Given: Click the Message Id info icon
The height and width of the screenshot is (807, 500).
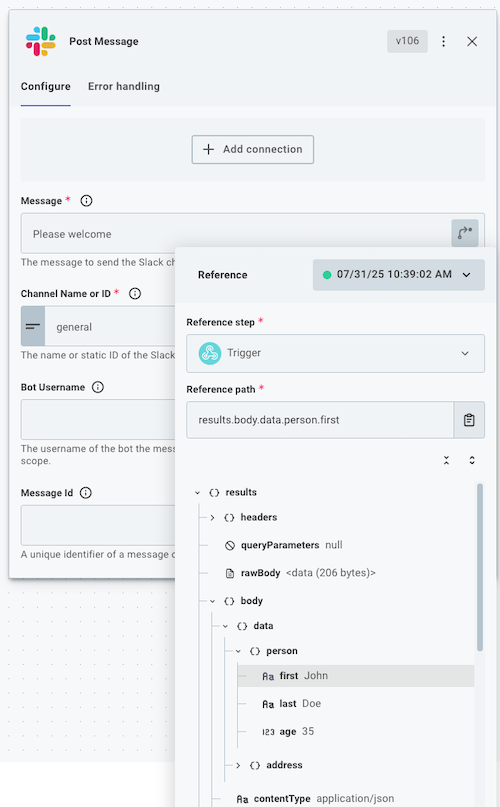Looking at the screenshot, I should pyautogui.click(x=86, y=493).
